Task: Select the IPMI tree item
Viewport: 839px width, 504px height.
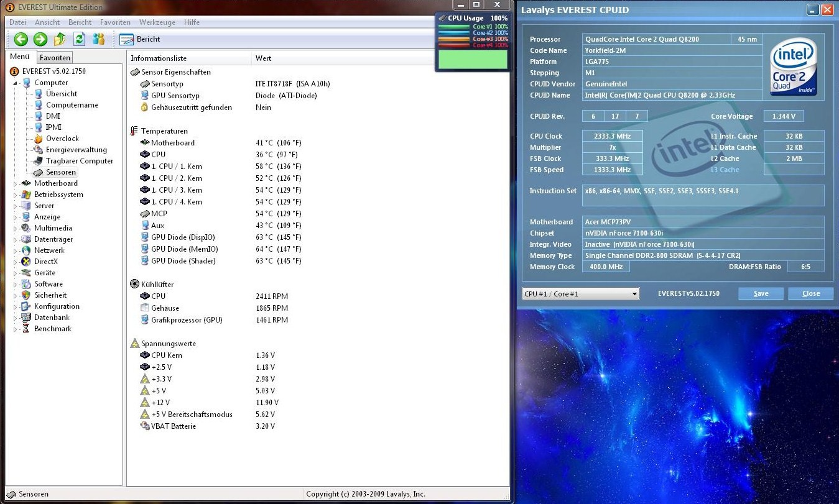Action: tap(53, 127)
